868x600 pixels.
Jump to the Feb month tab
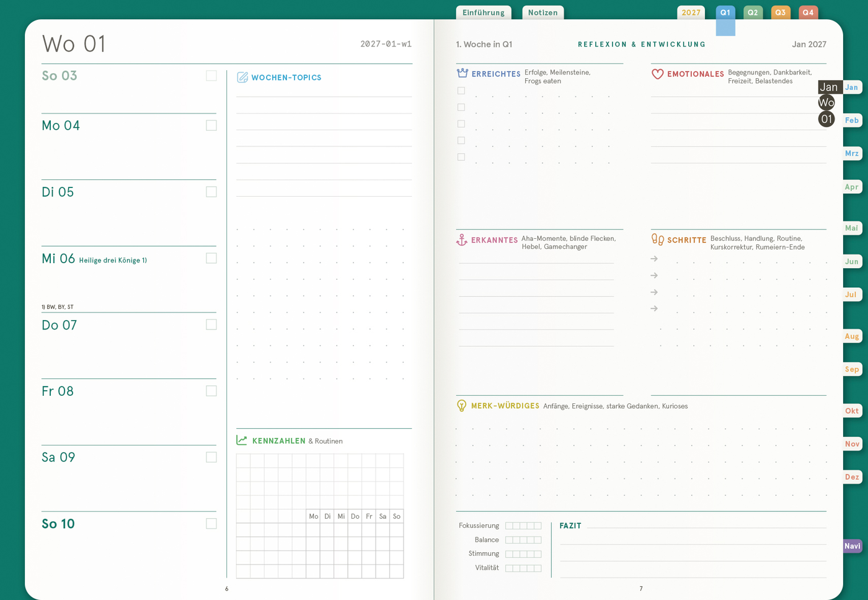click(x=852, y=120)
